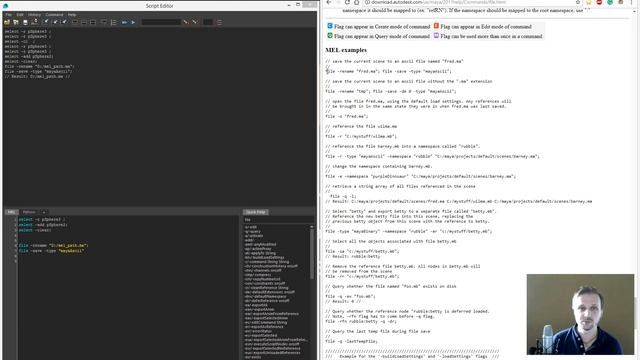Click the Execute play icon

click(x=133, y=22)
